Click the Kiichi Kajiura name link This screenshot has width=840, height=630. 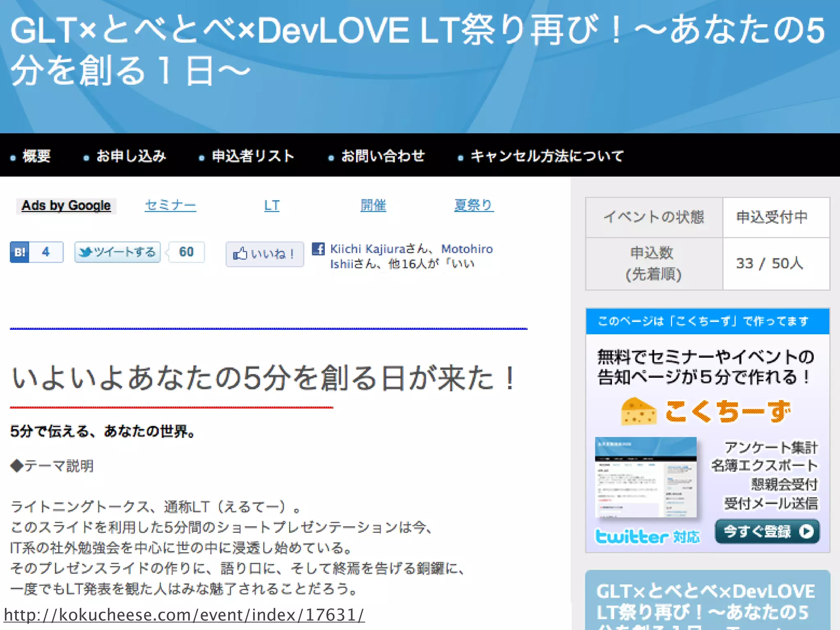click(367, 249)
